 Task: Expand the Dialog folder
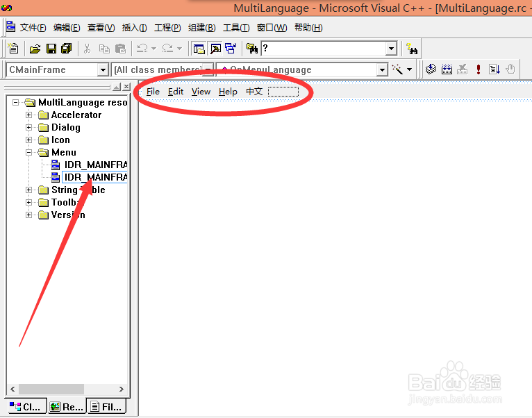click(29, 127)
